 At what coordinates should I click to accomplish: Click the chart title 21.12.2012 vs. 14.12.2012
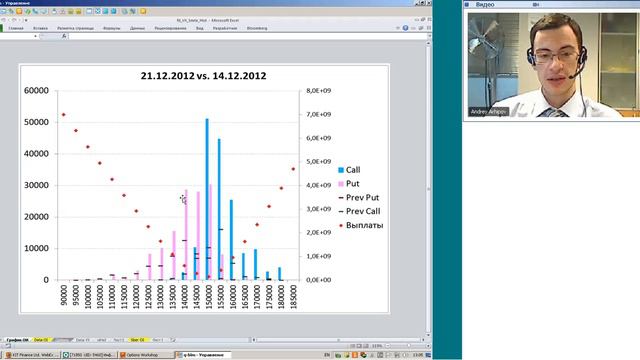(x=203, y=76)
